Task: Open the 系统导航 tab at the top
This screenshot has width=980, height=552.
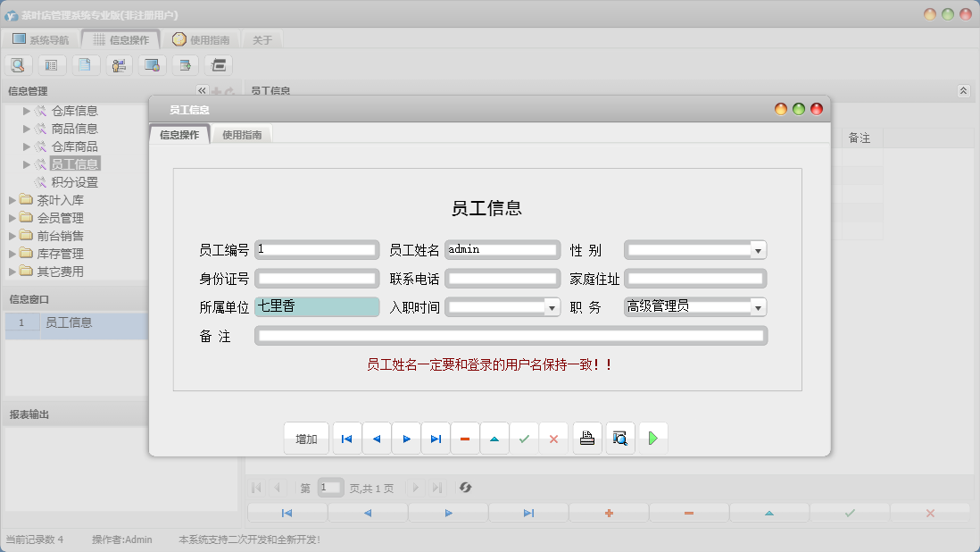Action: (44, 38)
